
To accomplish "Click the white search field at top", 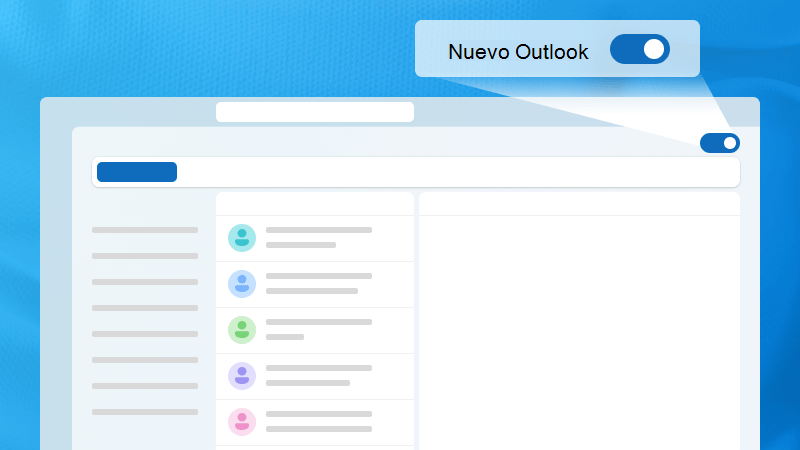I will (x=315, y=112).
